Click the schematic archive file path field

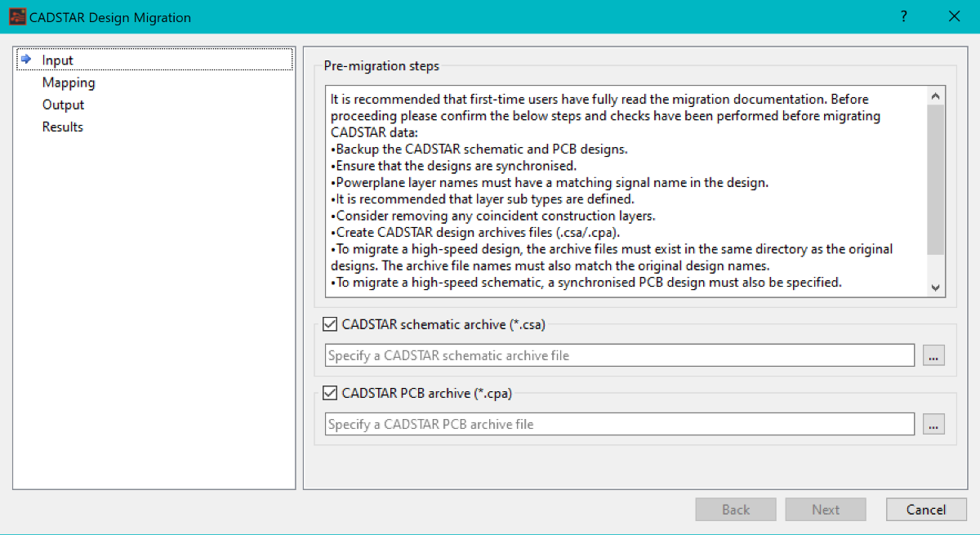620,355
